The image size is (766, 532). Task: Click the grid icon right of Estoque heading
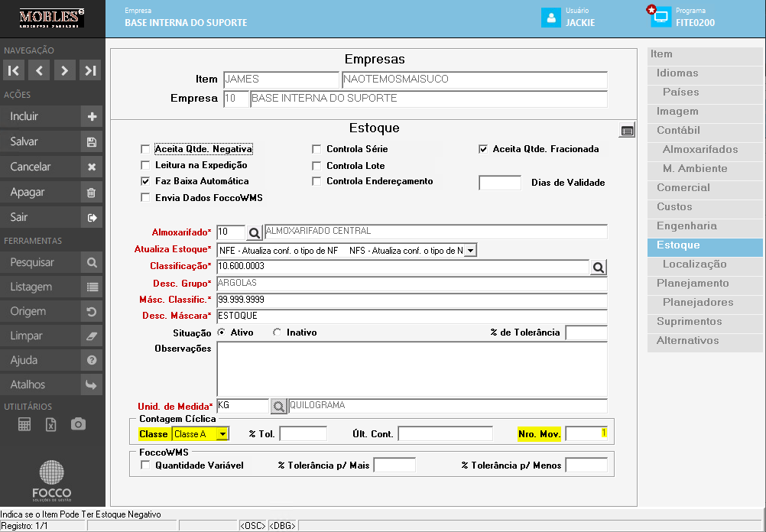tap(627, 131)
